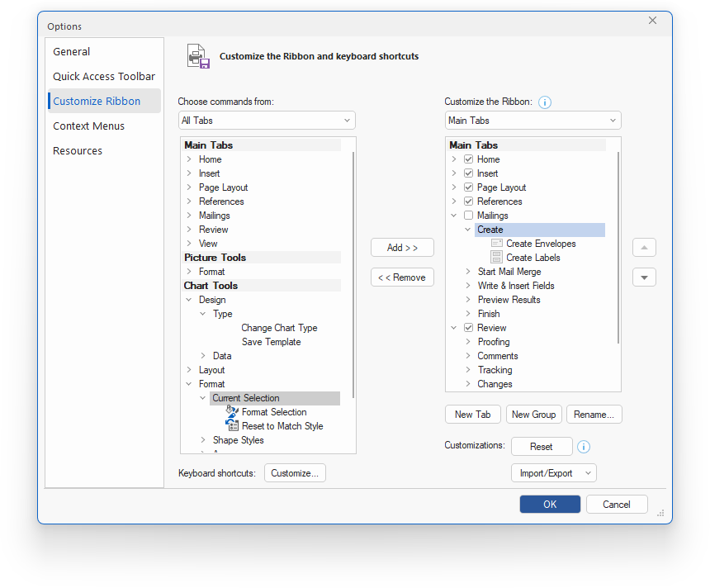Click the Create Labels icon
The height and width of the screenshot is (588, 710).
(x=496, y=258)
